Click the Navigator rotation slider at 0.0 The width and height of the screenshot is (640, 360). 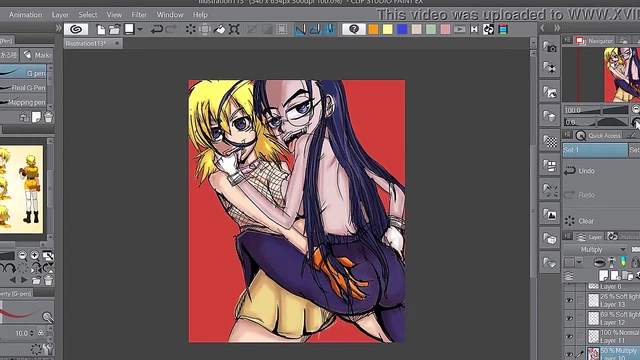(596, 122)
